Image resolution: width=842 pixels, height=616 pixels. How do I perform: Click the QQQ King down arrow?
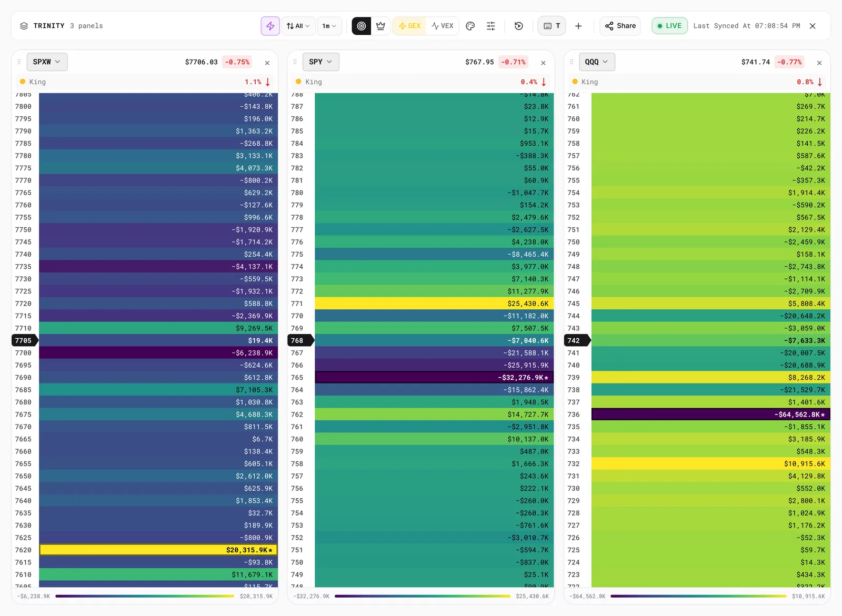point(820,82)
